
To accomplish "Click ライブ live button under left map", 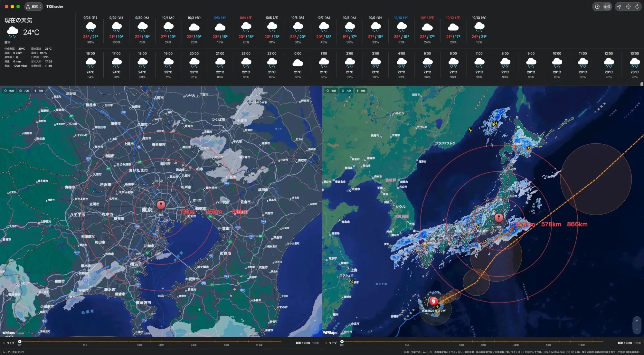I will (9, 343).
